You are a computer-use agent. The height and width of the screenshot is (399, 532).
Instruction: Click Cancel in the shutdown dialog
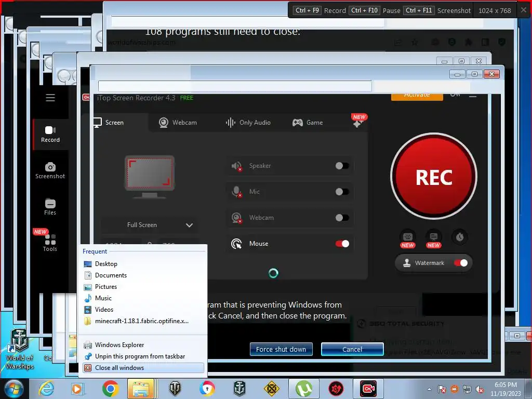352,349
